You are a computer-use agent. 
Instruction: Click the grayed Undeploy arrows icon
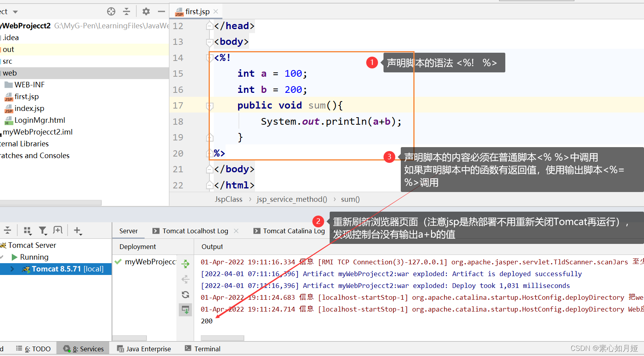(x=185, y=279)
